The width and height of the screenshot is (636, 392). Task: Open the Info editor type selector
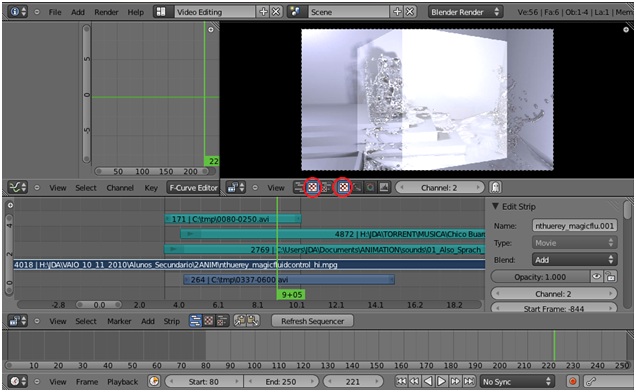point(18,12)
